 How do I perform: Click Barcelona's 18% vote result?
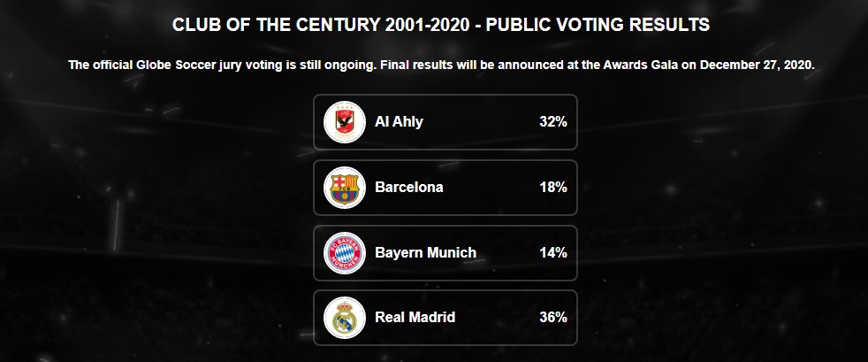point(553,188)
